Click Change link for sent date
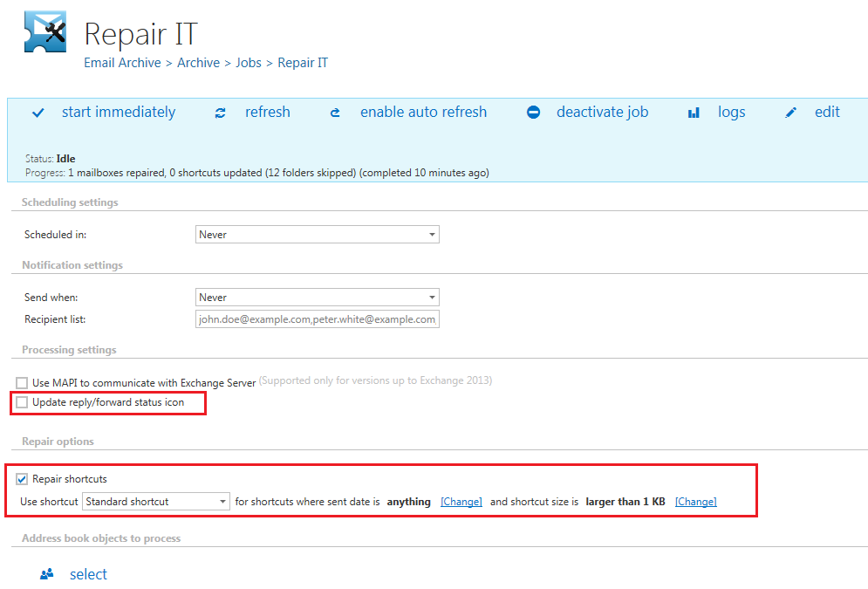The height and width of the screenshot is (589, 868). click(x=461, y=502)
